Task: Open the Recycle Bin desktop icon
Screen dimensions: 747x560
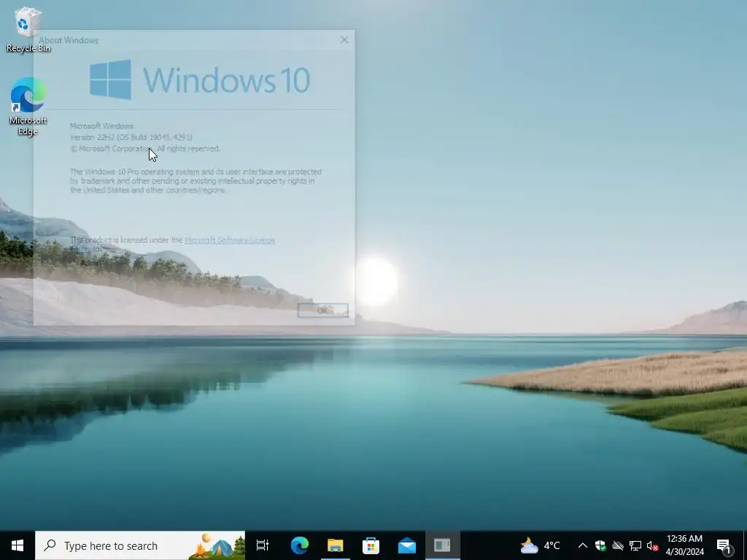Action: click(x=28, y=29)
